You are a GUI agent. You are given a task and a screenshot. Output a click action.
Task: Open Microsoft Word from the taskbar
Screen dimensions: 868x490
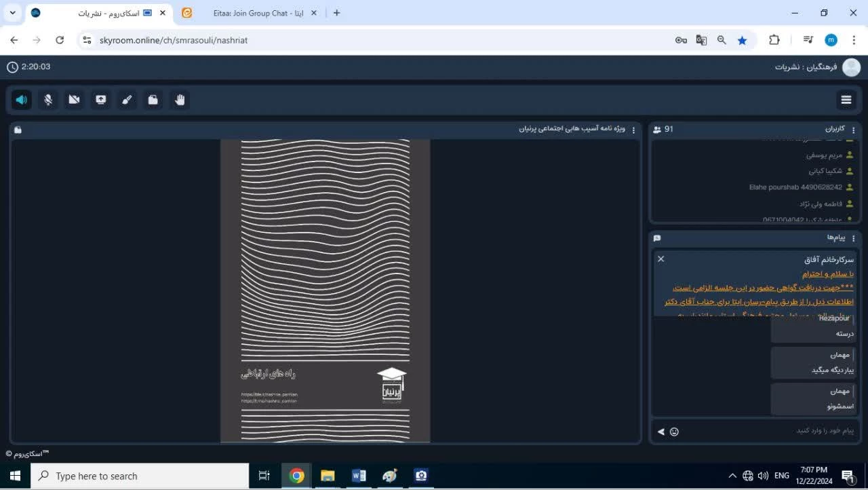point(359,476)
